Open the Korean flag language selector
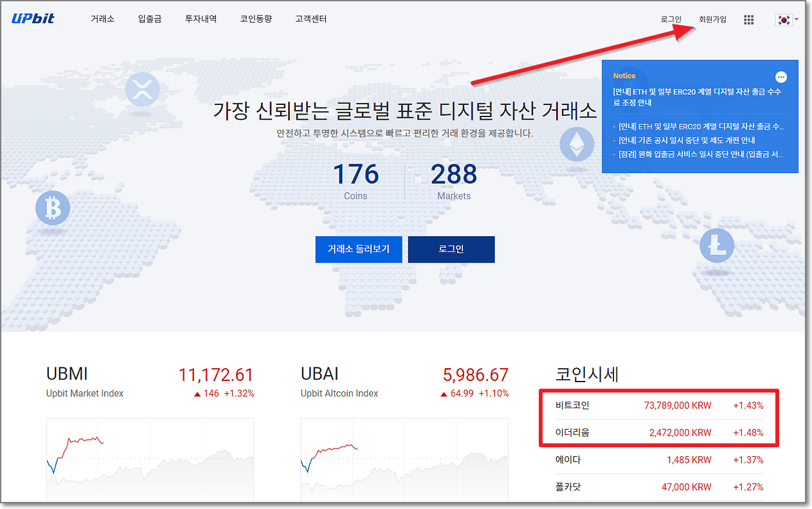This screenshot has width=812, height=509. click(x=787, y=19)
